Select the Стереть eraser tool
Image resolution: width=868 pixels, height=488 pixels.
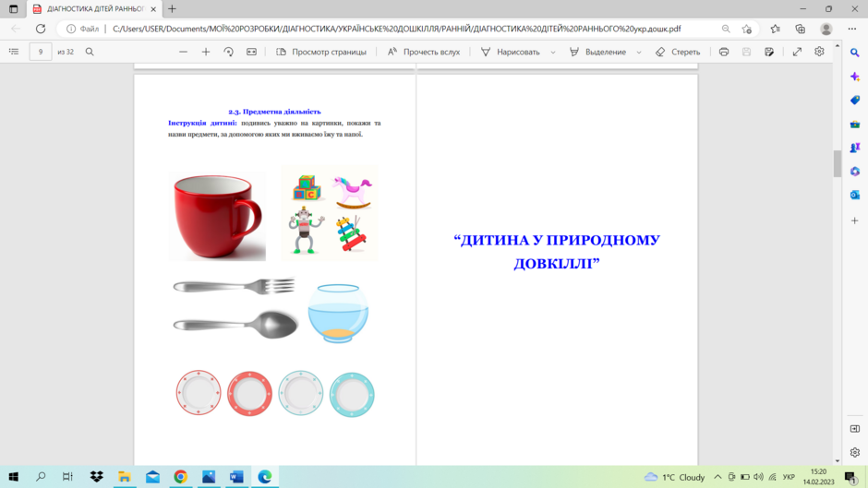678,52
